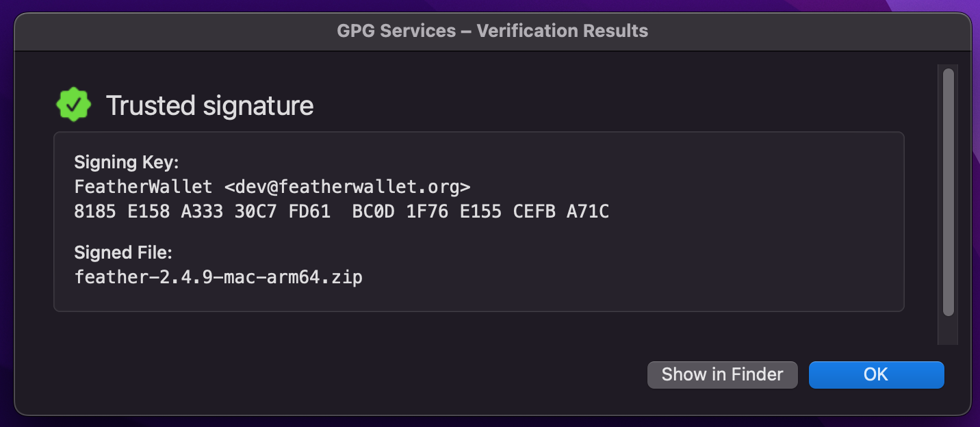The height and width of the screenshot is (427, 980).
Task: Click the Trusted signature heading
Action: (209, 105)
